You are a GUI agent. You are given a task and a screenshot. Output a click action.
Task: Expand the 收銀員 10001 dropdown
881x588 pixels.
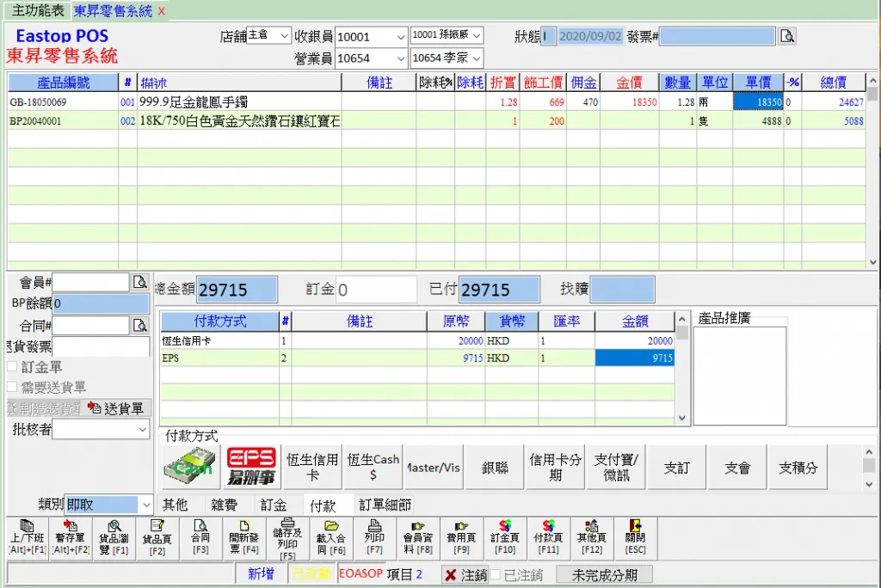click(399, 37)
